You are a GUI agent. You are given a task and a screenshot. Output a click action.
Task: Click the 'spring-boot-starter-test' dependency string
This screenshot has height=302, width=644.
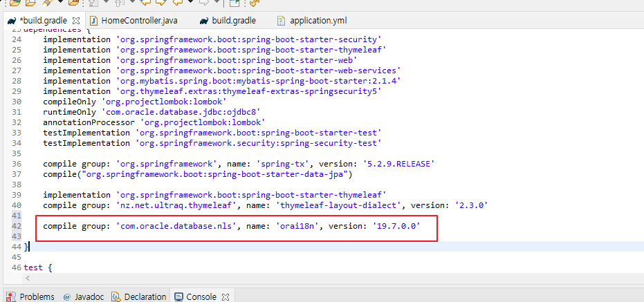259,133
